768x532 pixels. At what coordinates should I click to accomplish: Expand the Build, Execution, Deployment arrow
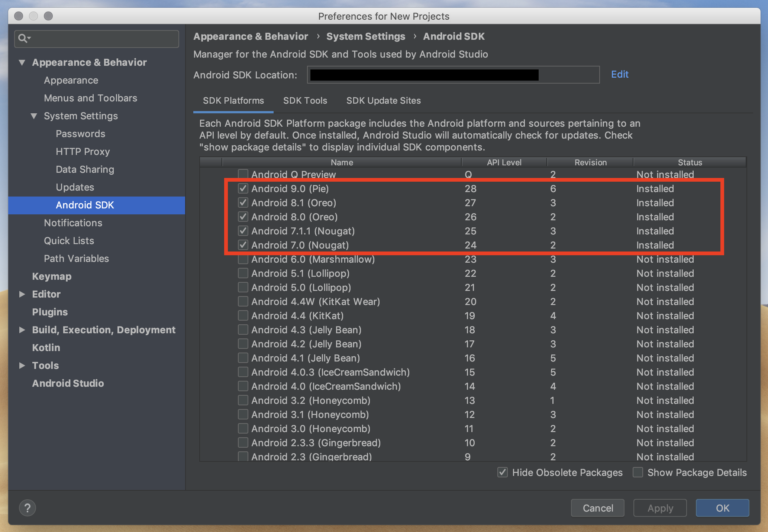[x=22, y=330]
